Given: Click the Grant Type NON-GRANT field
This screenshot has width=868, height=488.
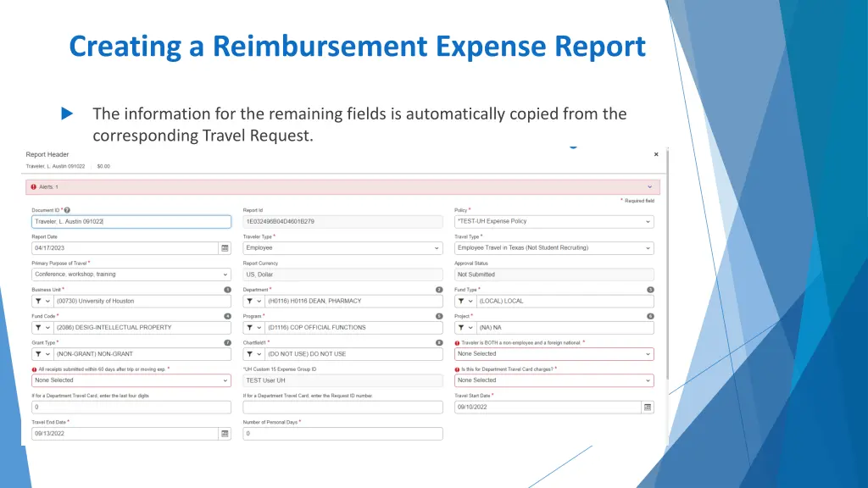Looking at the screenshot, I should tap(142, 354).
